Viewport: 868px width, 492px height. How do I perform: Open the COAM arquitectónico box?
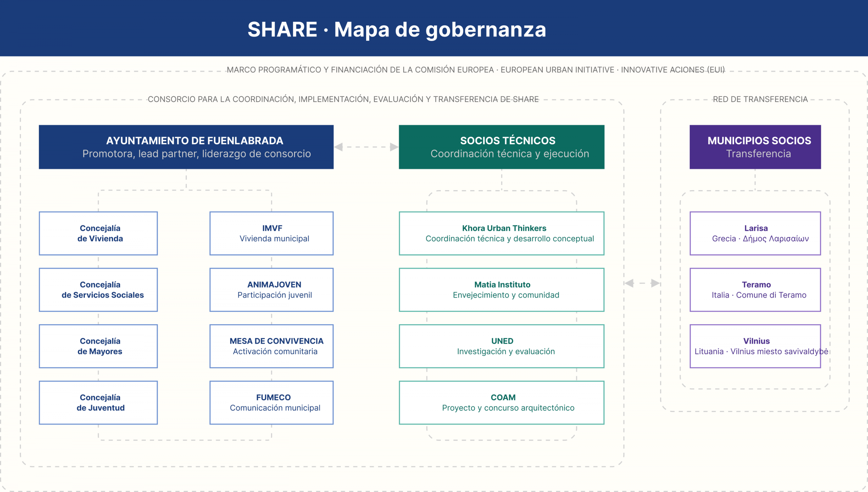coord(501,403)
